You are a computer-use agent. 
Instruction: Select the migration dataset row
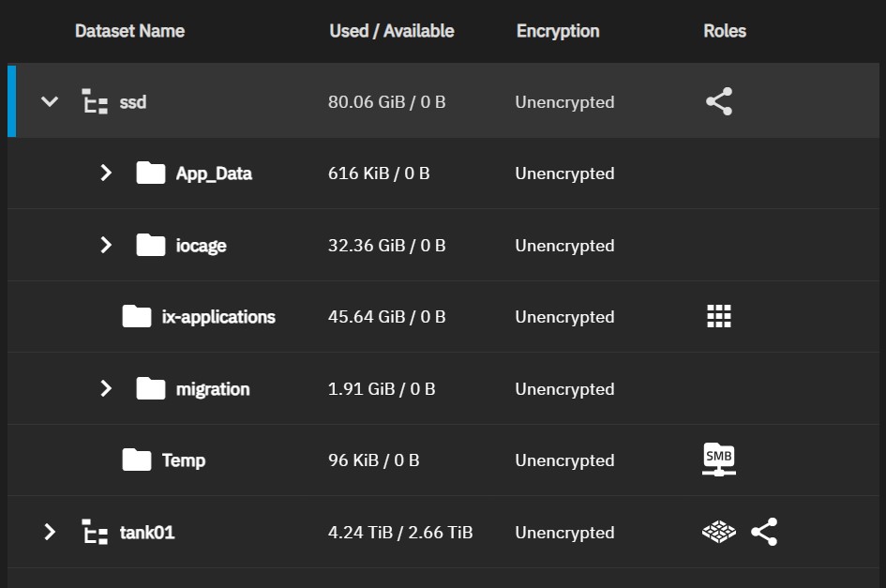(x=443, y=388)
